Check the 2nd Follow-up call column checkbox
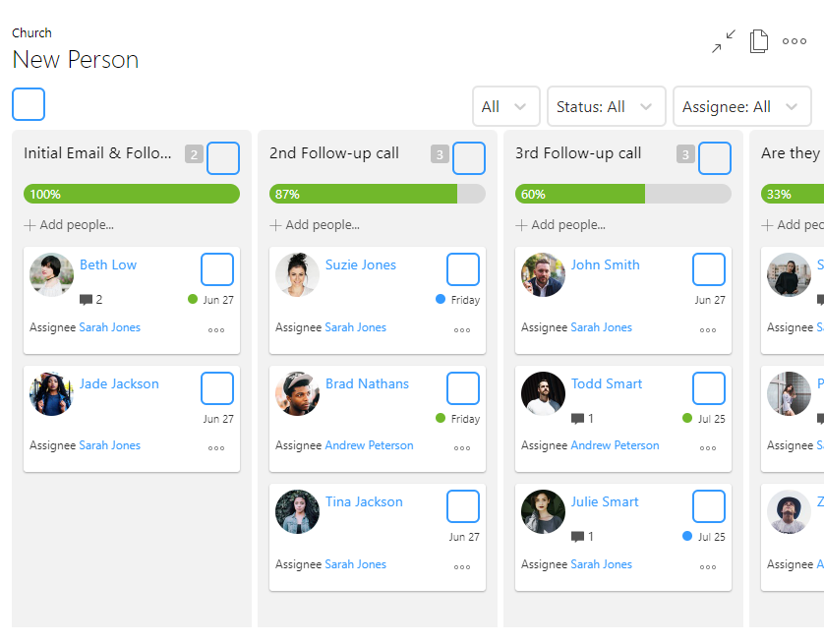Image resolution: width=824 pixels, height=644 pixels. (469, 157)
